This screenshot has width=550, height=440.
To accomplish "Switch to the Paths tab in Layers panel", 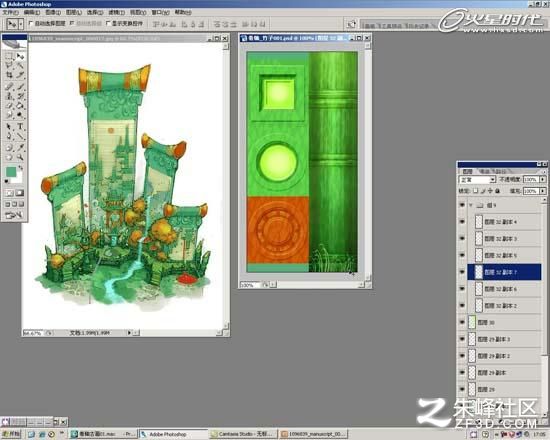I will [499, 171].
